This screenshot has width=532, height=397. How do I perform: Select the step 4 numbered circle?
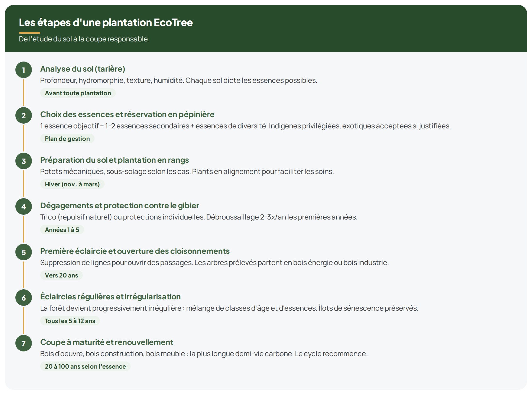tap(24, 207)
